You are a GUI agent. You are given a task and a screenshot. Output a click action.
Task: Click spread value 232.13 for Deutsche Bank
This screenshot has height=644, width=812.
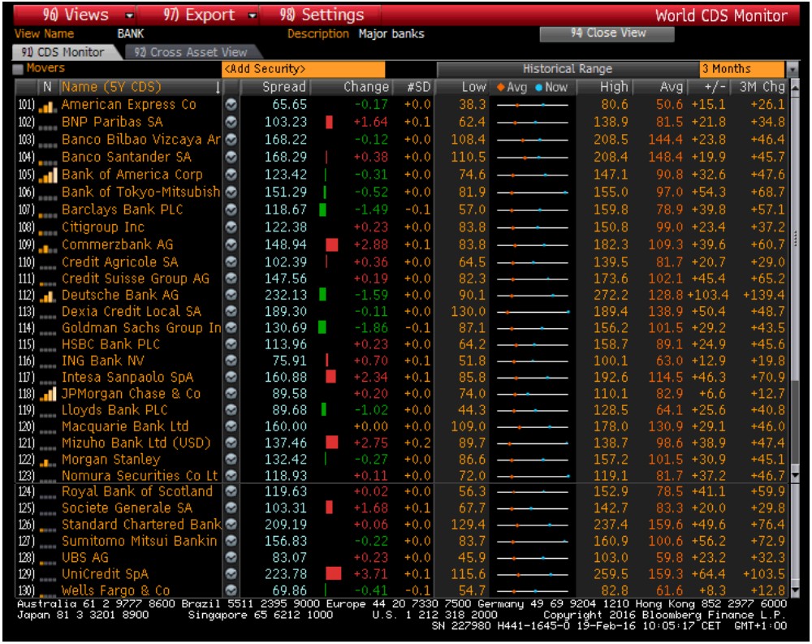coord(285,296)
